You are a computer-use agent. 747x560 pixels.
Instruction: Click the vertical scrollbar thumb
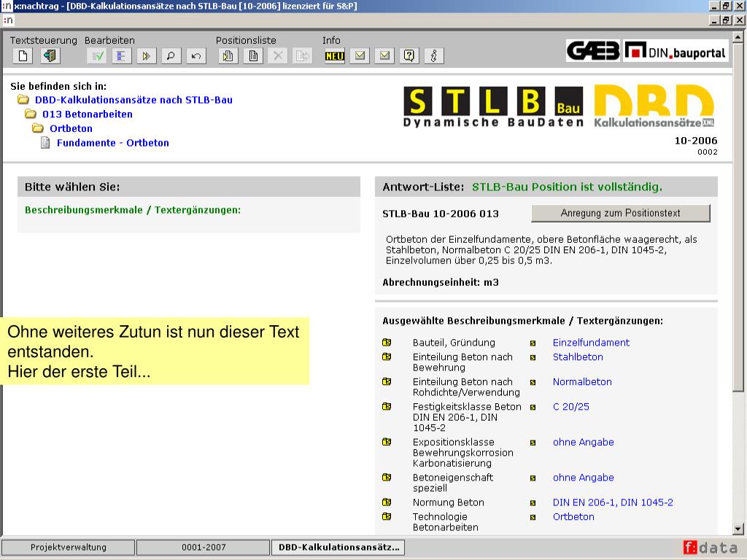(738, 217)
